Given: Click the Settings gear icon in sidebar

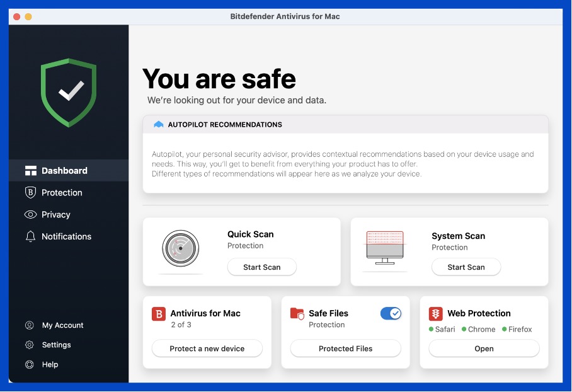Looking at the screenshot, I should click(x=30, y=345).
